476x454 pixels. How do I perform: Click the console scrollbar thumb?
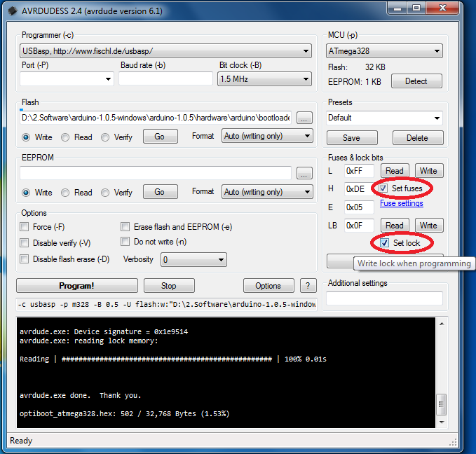(442, 404)
